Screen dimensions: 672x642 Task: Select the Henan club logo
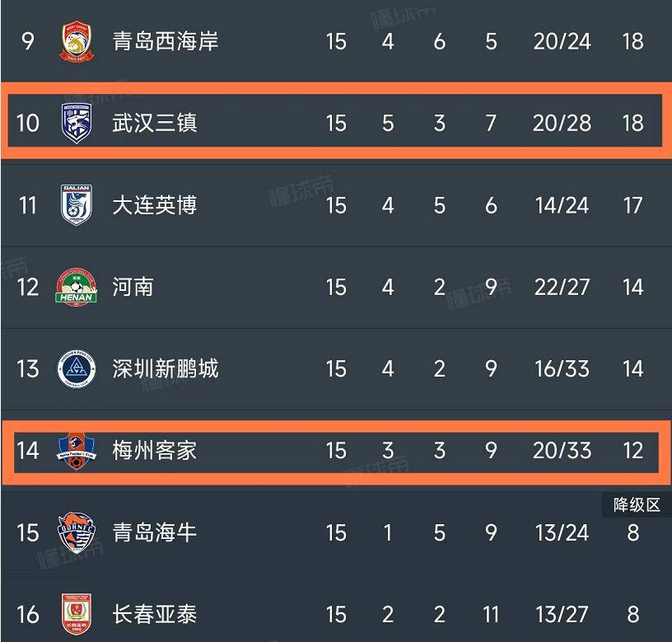(77, 287)
